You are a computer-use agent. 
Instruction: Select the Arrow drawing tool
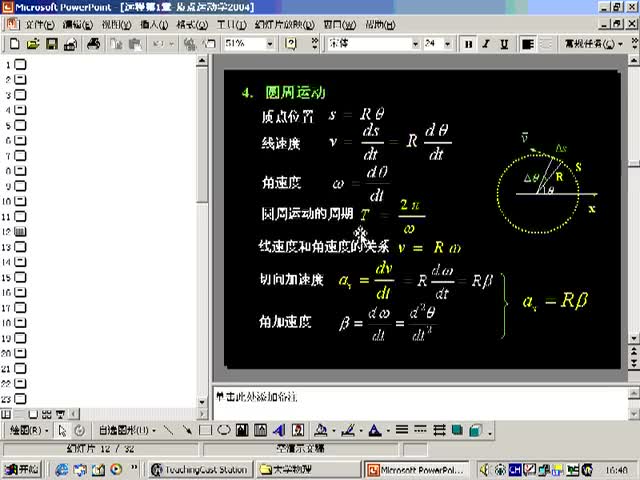point(187,430)
